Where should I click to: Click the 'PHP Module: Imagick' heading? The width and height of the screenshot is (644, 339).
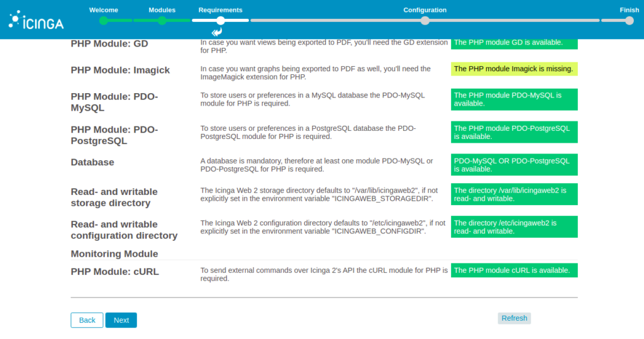click(x=120, y=70)
